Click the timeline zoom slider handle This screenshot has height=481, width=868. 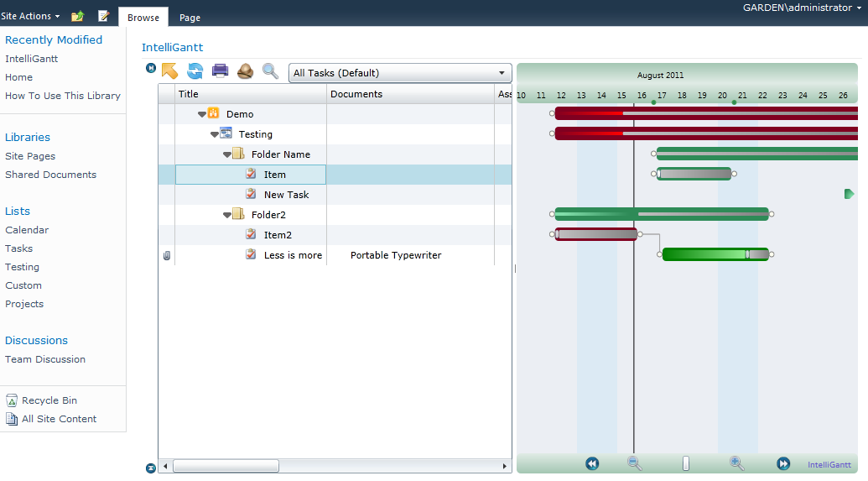tap(686, 463)
